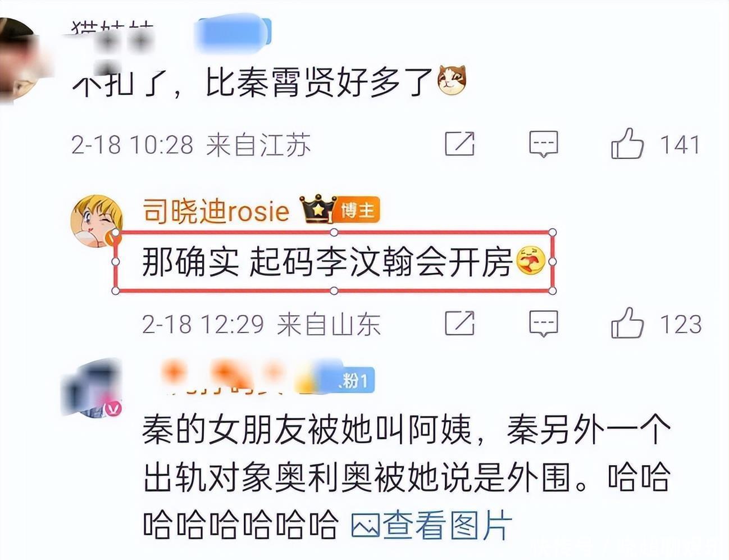Screen dimensions: 729x560
Task: Select the highlighted text 那确实 起码李汶翰会开房
Action: pos(334,262)
